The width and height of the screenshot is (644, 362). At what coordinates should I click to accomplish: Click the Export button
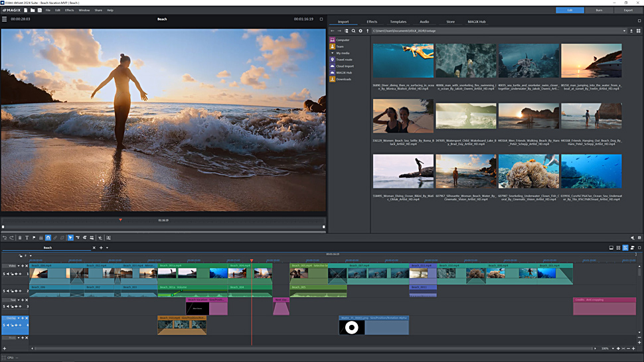pyautogui.click(x=627, y=11)
